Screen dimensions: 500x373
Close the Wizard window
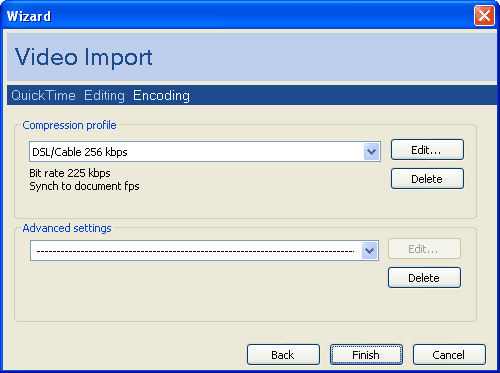click(484, 15)
